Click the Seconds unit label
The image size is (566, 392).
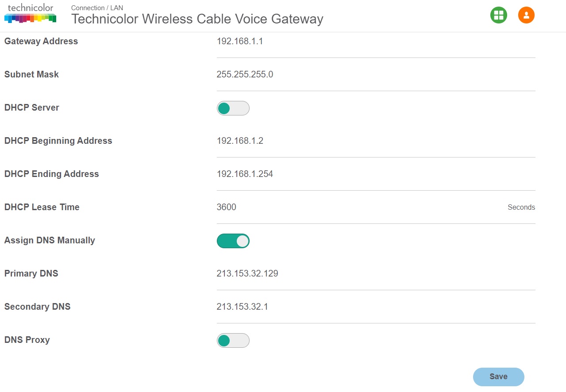521,208
